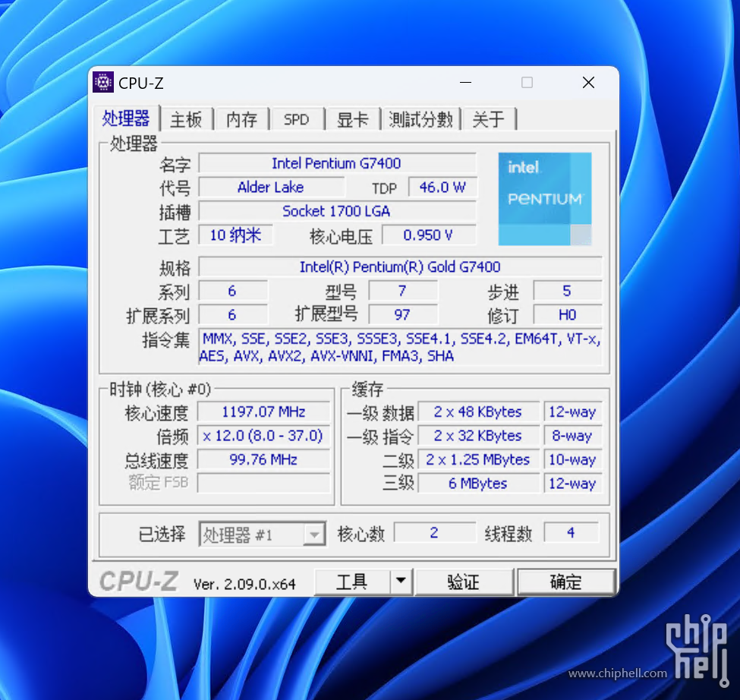Click the 6 MBytes L3 cache value
The image size is (740, 700).
coord(479,484)
